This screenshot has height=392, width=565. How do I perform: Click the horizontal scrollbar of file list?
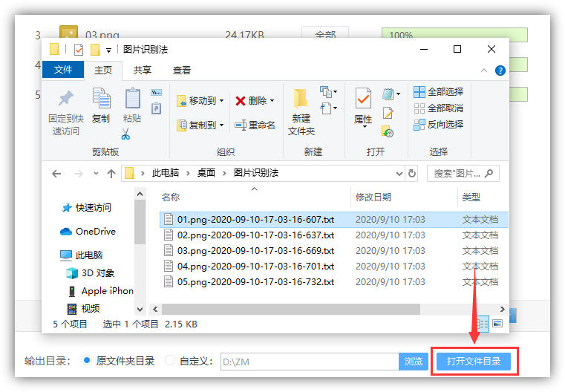click(x=291, y=309)
